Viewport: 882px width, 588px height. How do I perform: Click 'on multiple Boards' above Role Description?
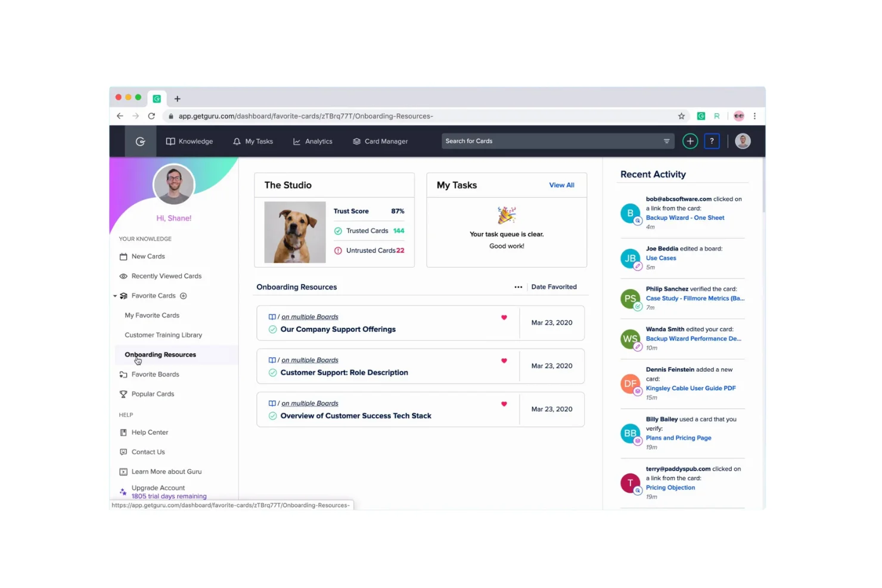310,360
